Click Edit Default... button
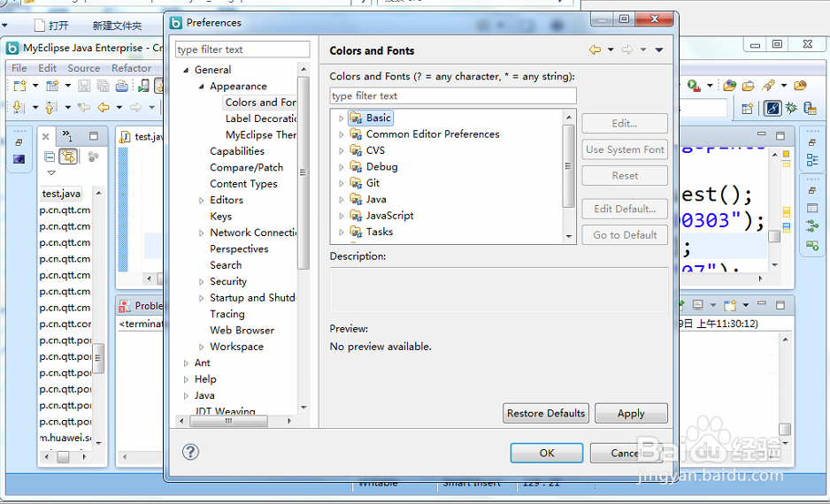 pos(625,209)
